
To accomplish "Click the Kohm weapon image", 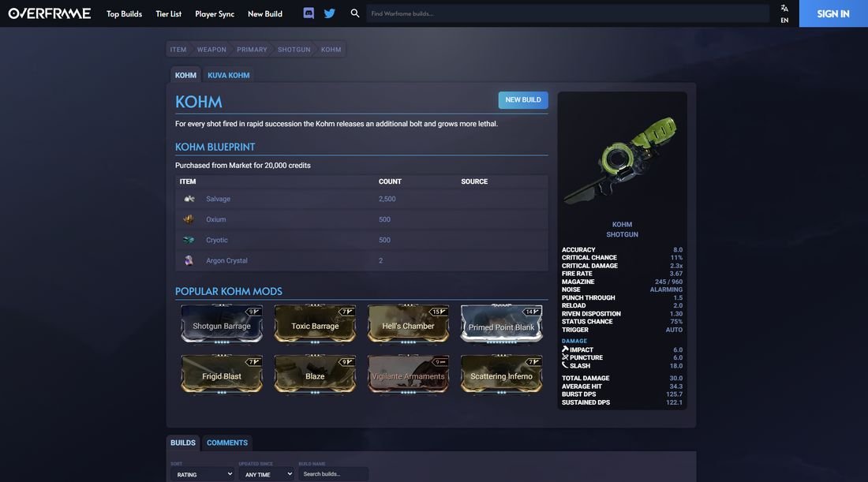I will click(x=622, y=159).
